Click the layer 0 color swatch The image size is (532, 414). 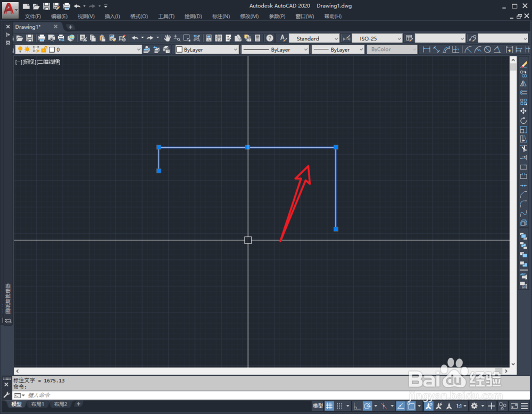[x=52, y=49]
